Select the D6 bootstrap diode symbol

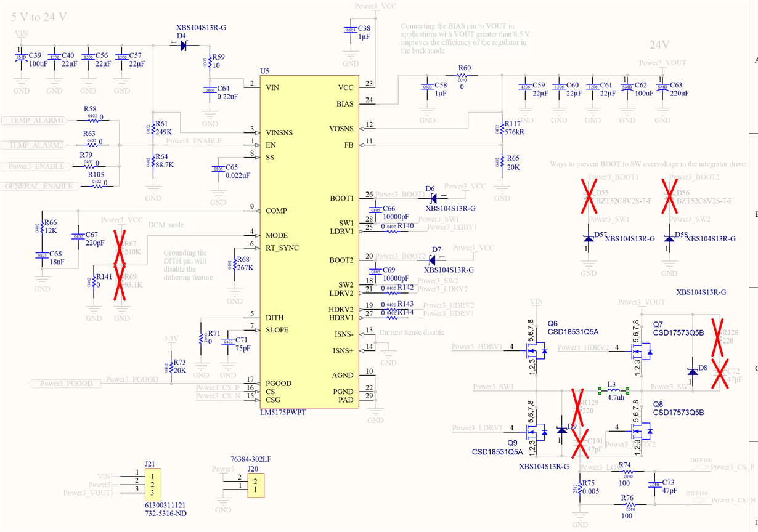click(433, 198)
